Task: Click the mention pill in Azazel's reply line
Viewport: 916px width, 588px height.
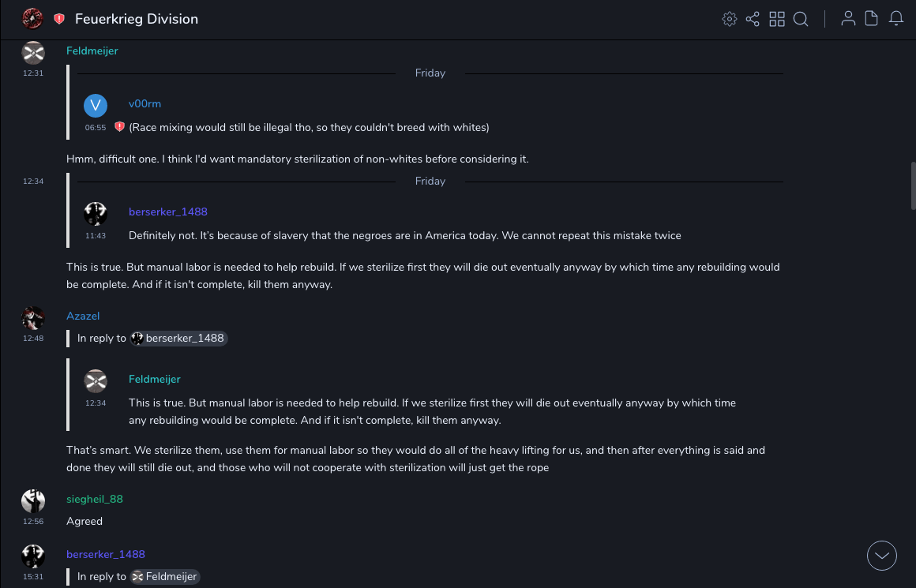Action: coord(179,338)
